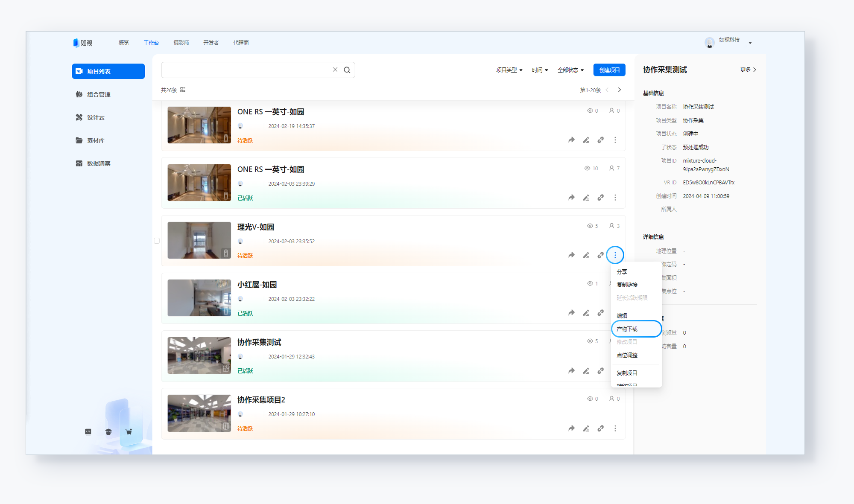This screenshot has height=504, width=854.
Task: Click edit pencil on 理光V-如园 row
Action: point(586,255)
